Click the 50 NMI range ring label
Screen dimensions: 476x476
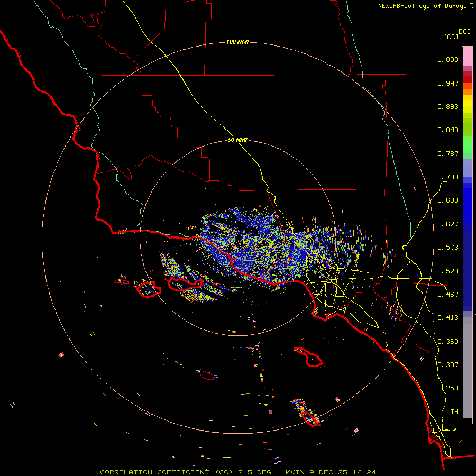tap(237, 140)
